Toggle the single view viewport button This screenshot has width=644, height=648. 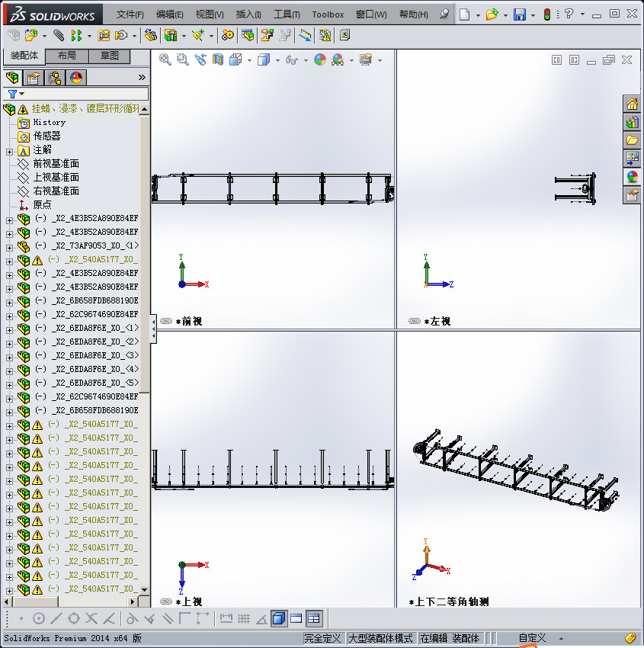click(279, 618)
